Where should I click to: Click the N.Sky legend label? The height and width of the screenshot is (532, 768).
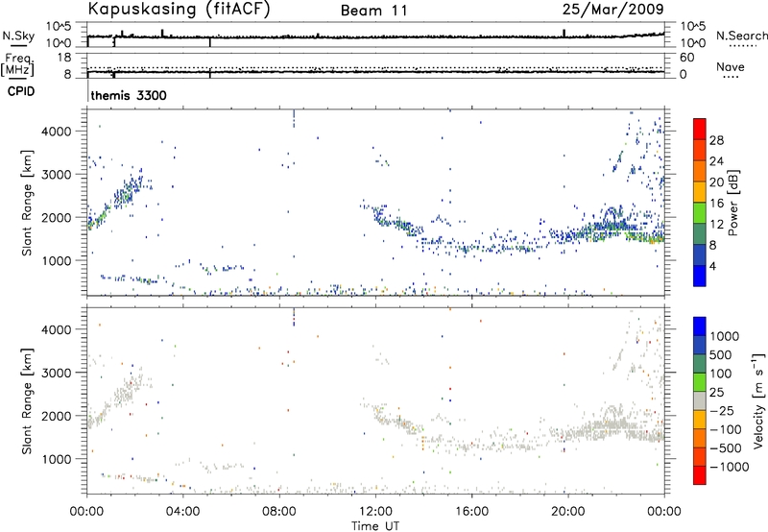(18, 36)
